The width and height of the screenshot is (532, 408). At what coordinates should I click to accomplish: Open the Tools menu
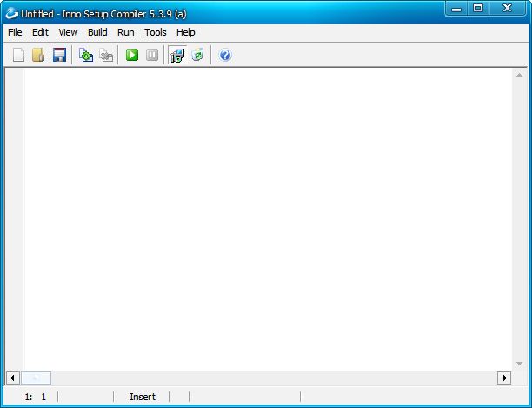pos(155,32)
